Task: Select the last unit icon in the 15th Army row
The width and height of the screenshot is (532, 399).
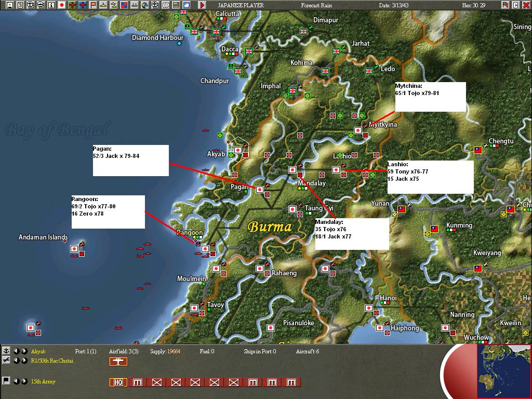Action: click(x=291, y=383)
